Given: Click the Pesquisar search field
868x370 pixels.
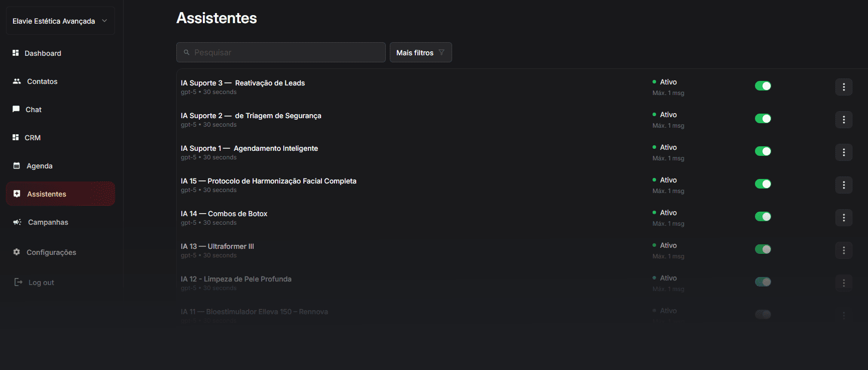Looking at the screenshot, I should pyautogui.click(x=281, y=52).
